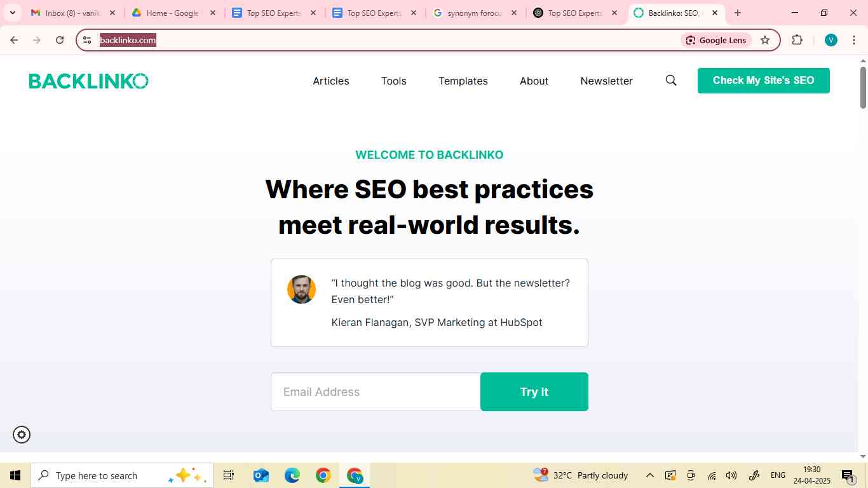The image size is (868, 488).
Task: Switch to the Gmail Inbox tab
Action: coord(72,13)
